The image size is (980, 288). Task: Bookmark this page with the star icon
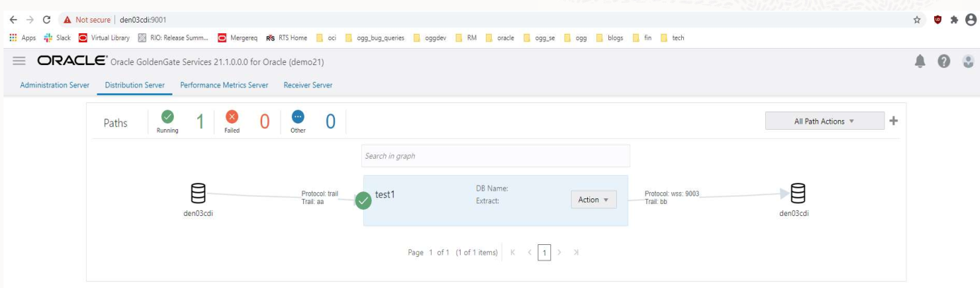917,20
